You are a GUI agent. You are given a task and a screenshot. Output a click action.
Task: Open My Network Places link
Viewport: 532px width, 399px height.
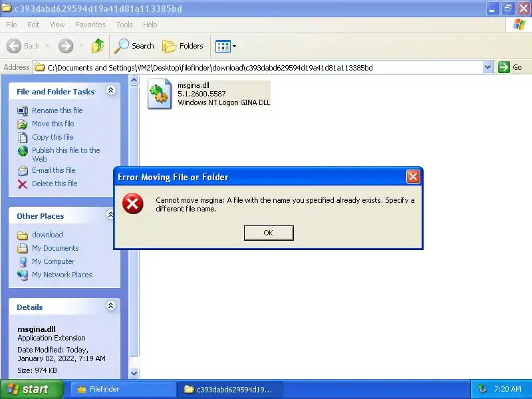point(62,275)
